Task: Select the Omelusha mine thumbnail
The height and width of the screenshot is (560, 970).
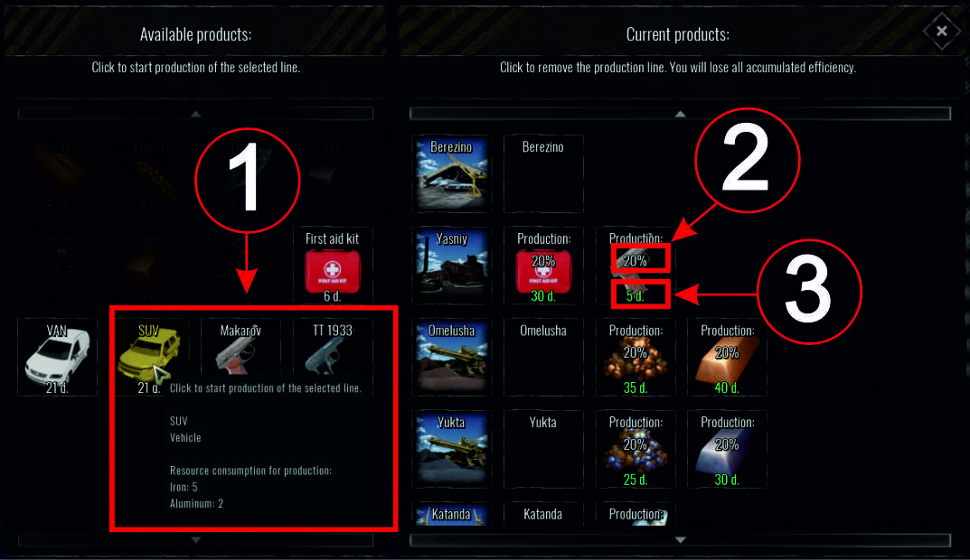Action: tap(452, 358)
